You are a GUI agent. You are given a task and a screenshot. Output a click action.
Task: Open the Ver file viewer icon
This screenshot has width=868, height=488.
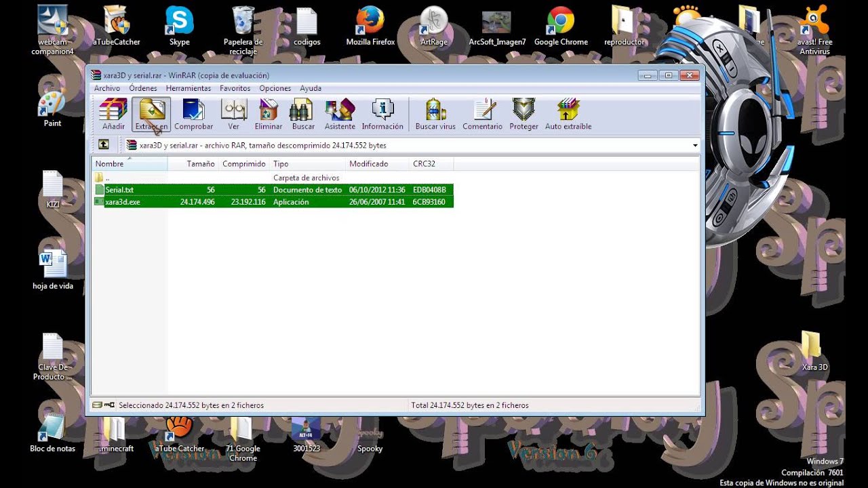click(x=234, y=115)
